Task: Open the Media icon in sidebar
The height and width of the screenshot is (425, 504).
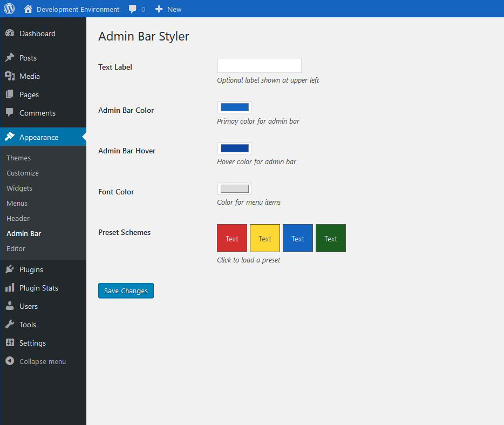Action: tap(10, 76)
